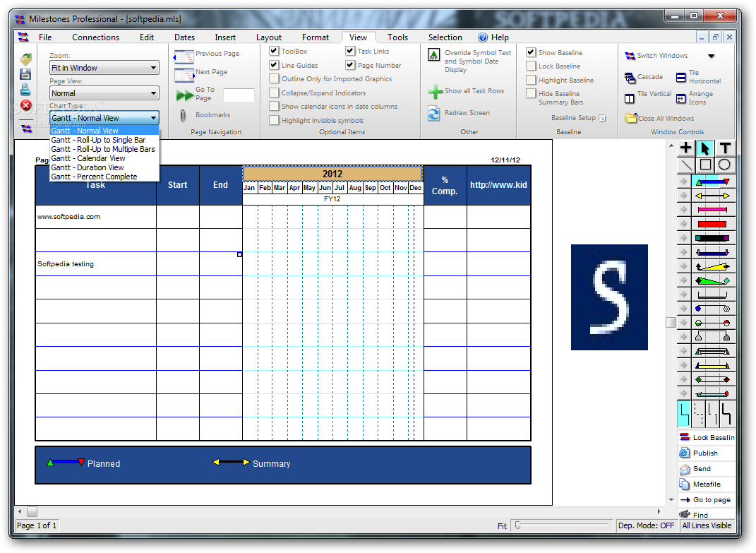The width and height of the screenshot is (756, 553).
Task: Click the Cascade windows icon
Action: click(630, 77)
